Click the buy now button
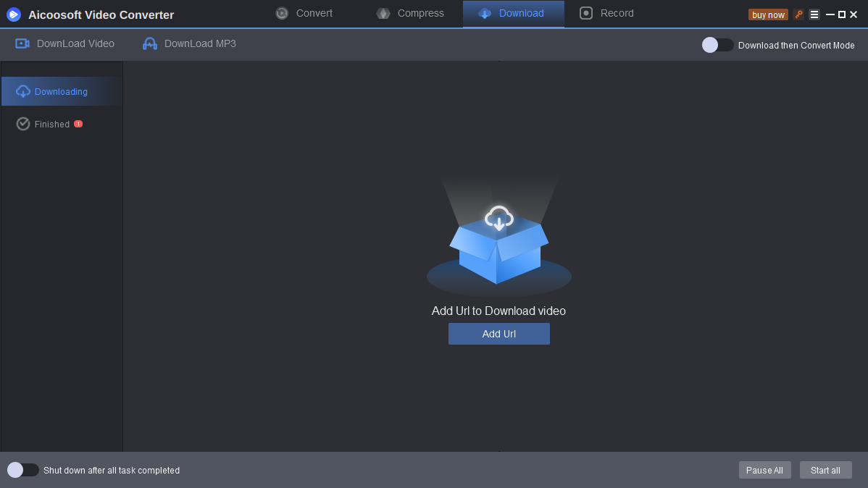Image resolution: width=868 pixels, height=488 pixels. [x=768, y=14]
